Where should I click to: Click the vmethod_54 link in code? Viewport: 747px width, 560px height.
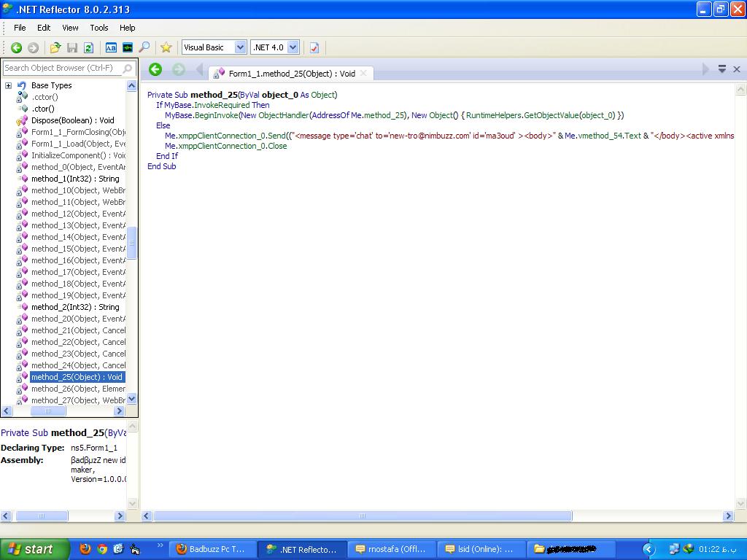(x=600, y=136)
